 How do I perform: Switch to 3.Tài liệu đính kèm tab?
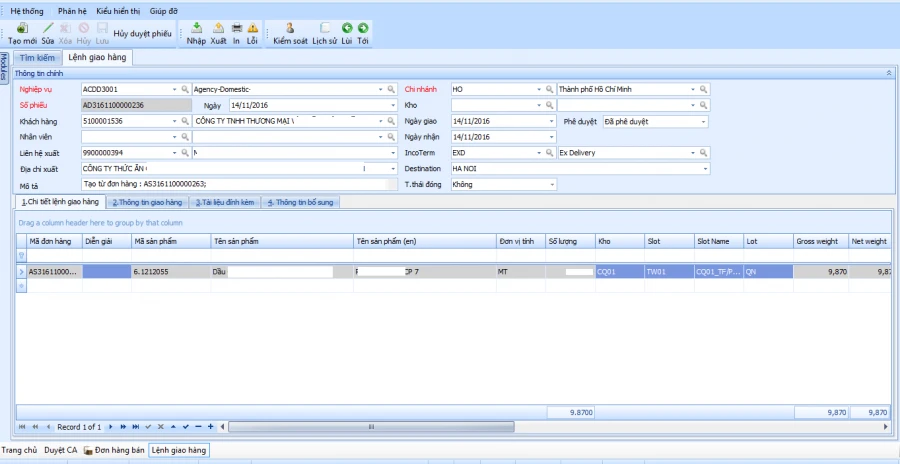click(224, 202)
